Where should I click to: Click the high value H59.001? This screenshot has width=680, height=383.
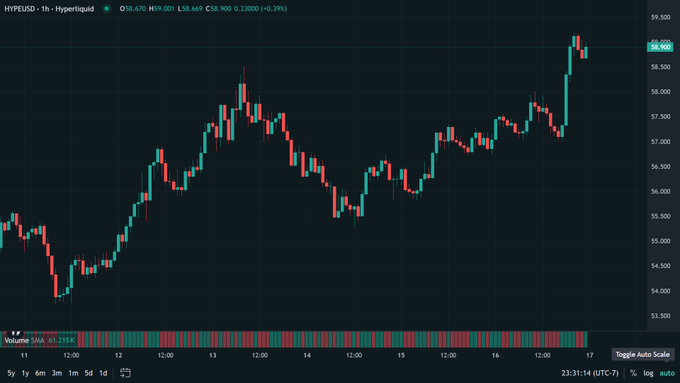[x=162, y=9]
